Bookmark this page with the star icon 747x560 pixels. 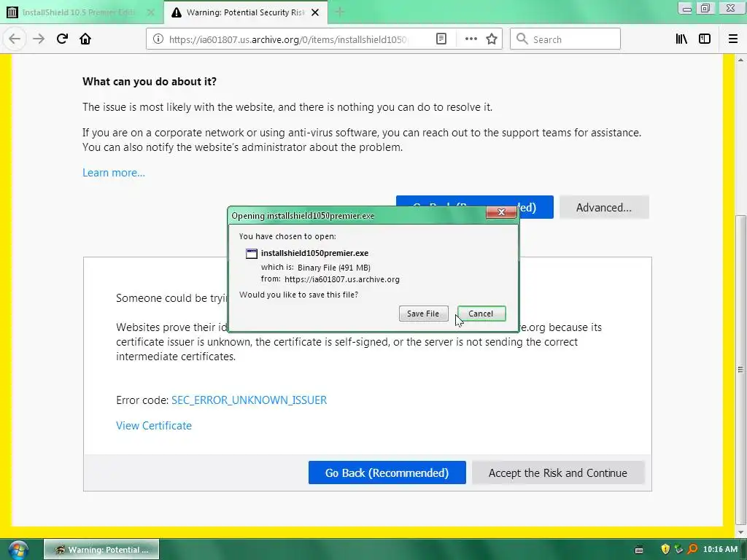[x=492, y=39]
